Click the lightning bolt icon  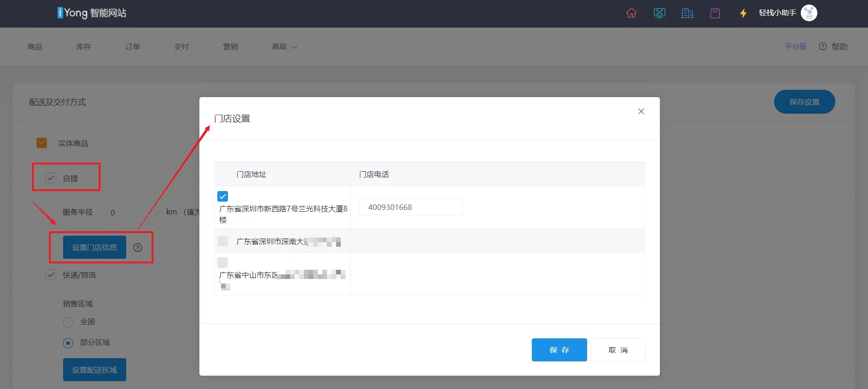[x=743, y=13]
